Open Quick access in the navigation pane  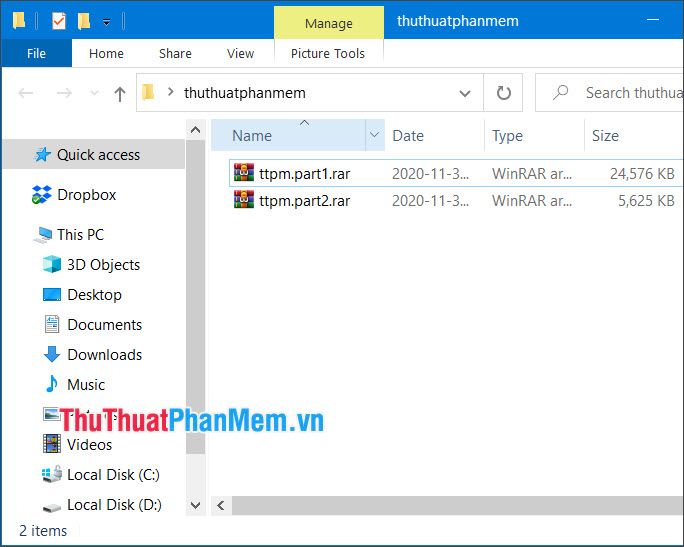pyautogui.click(x=94, y=154)
